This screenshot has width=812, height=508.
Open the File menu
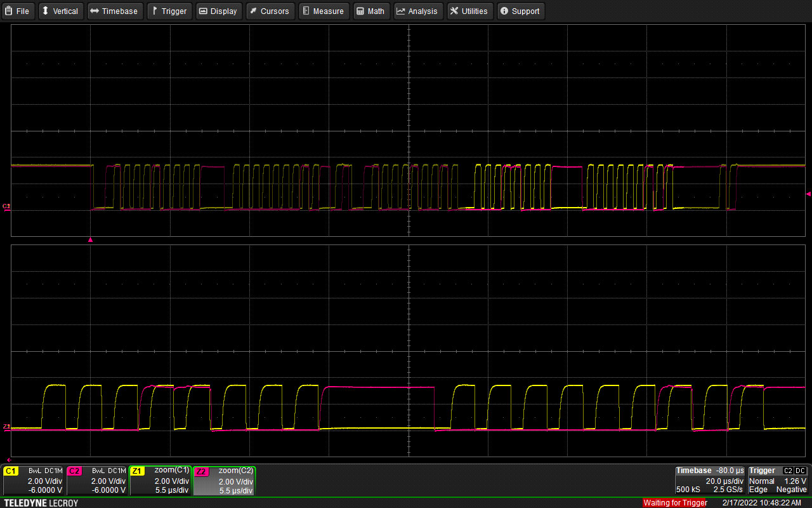18,11
